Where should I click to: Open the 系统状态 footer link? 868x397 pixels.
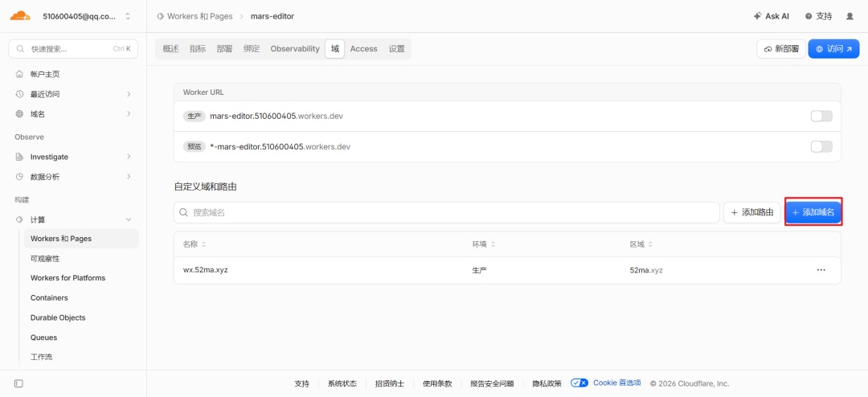pos(342,383)
